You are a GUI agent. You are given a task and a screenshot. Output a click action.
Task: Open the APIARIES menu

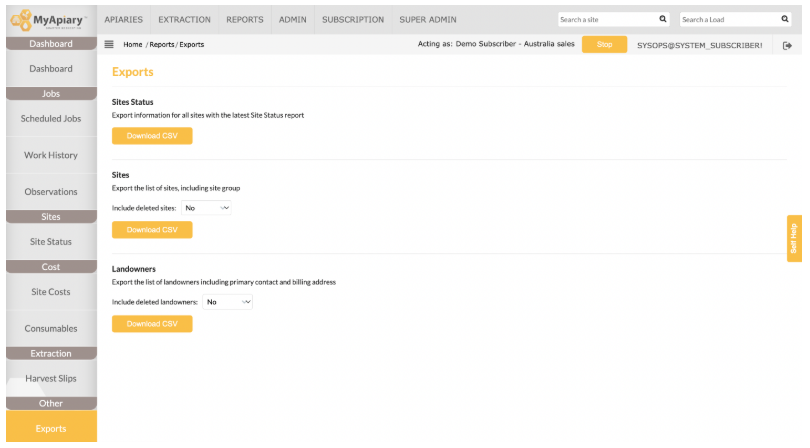click(123, 20)
